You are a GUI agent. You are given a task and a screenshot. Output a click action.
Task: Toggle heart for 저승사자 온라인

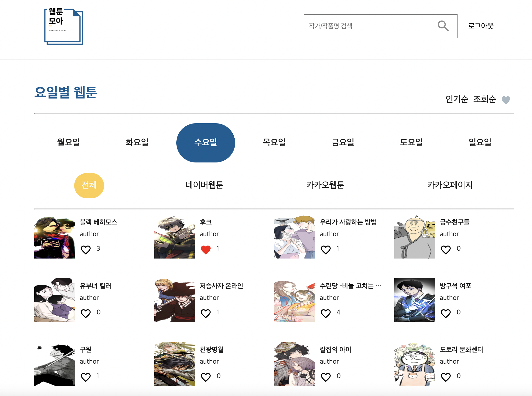coord(206,313)
